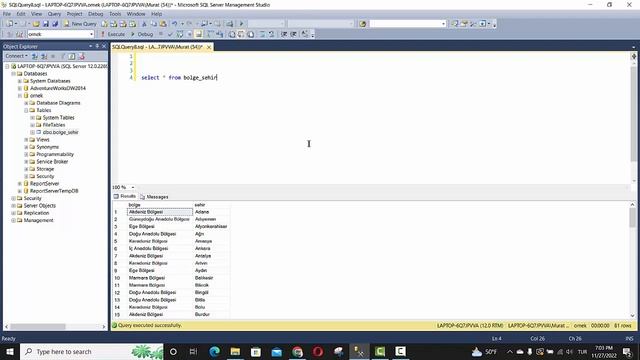Click the Parse checkmark icon
Viewport: 640px width, 360px height.
(x=170, y=34)
